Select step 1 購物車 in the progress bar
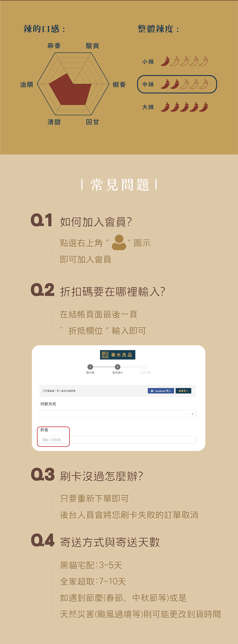 pos(90,369)
